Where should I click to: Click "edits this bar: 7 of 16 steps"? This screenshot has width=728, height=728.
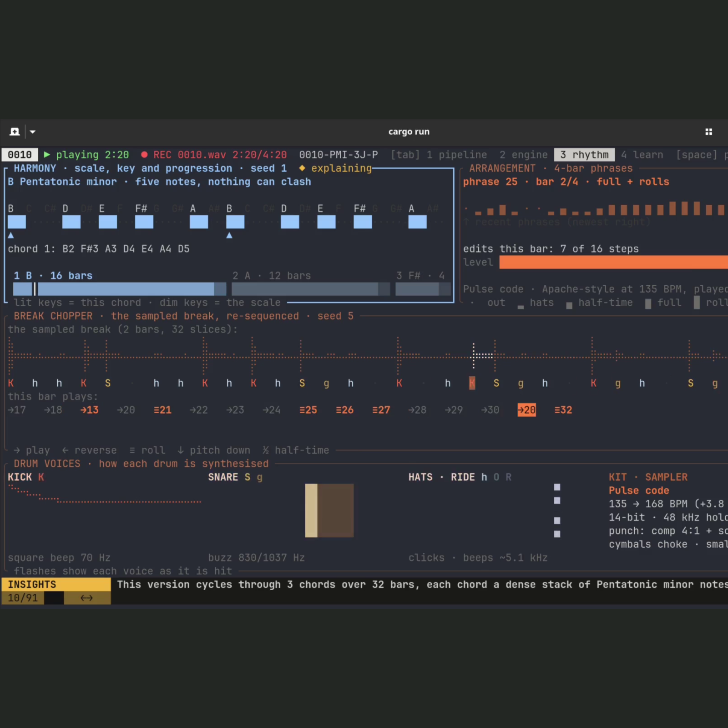click(551, 249)
